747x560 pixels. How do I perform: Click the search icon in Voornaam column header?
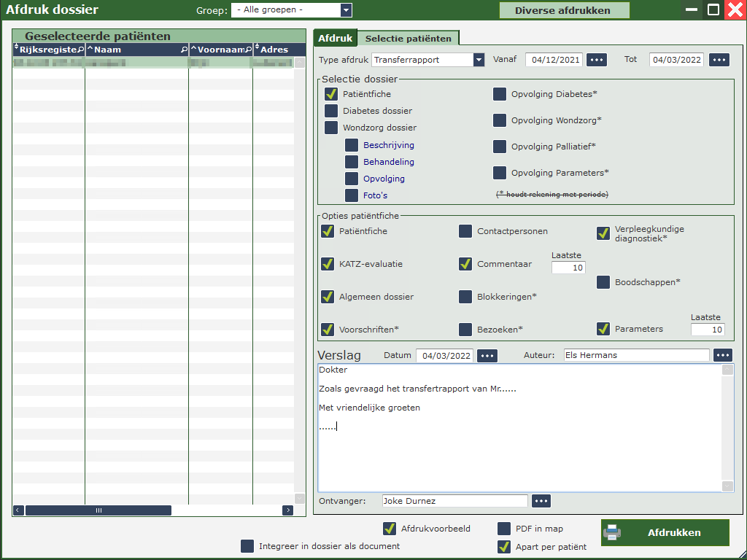click(248, 50)
